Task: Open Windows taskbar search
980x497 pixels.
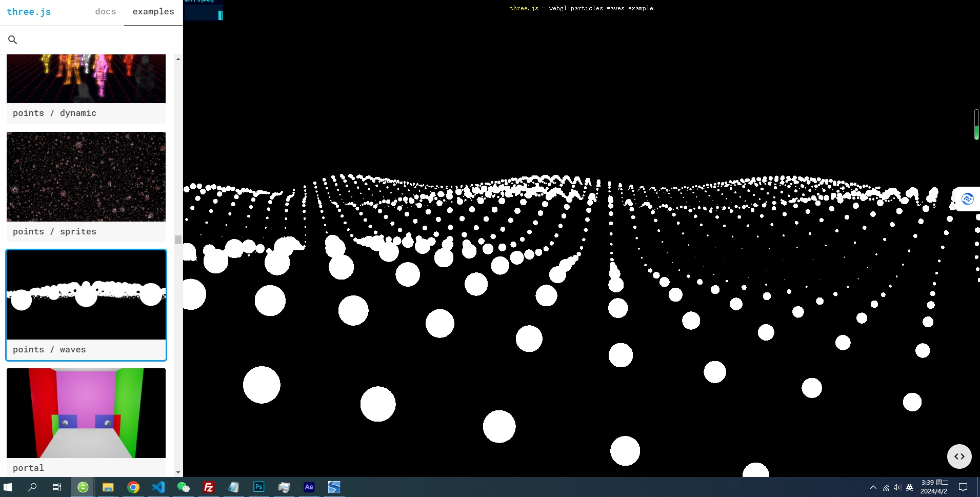Action: 32,487
